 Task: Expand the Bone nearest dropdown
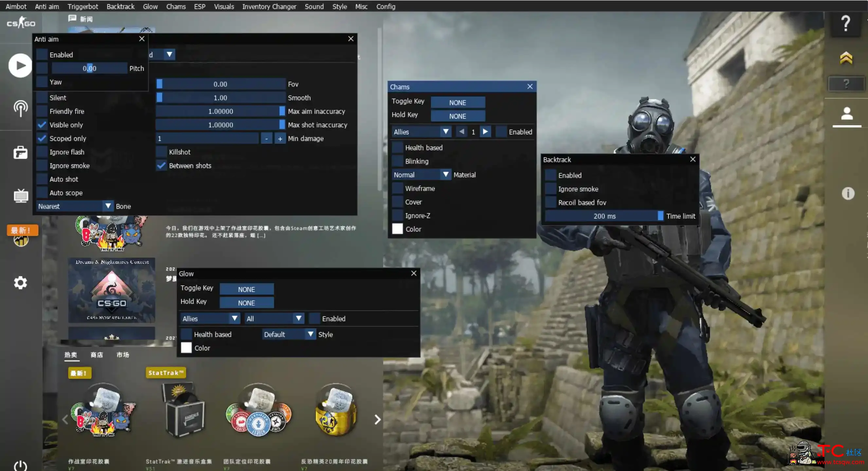[108, 206]
